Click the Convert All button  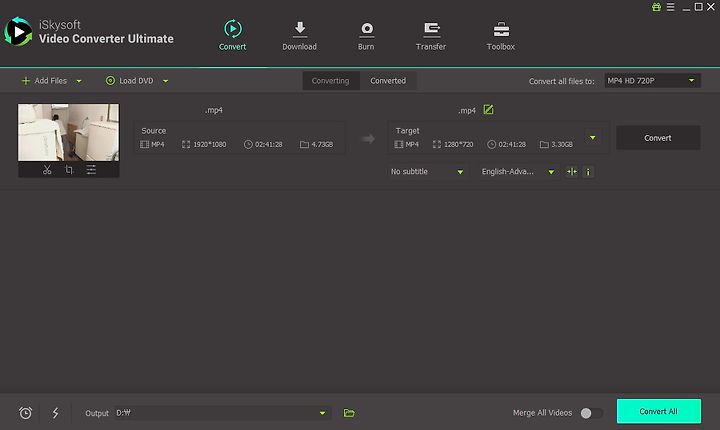pyautogui.click(x=658, y=411)
